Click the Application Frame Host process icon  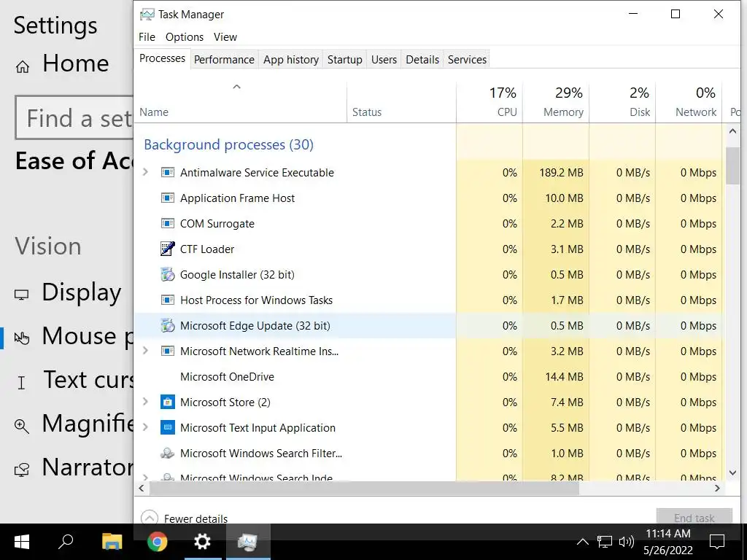pos(167,198)
